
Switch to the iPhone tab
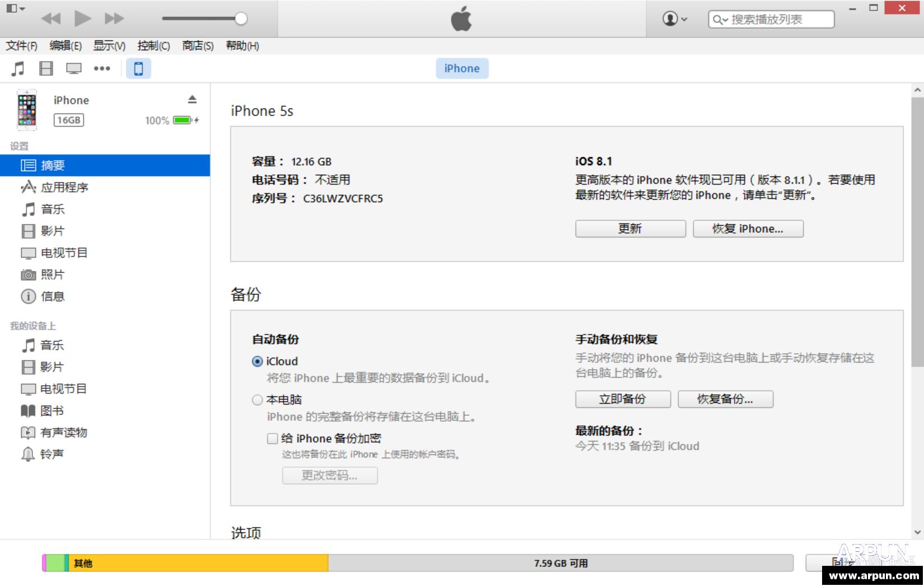coord(461,68)
